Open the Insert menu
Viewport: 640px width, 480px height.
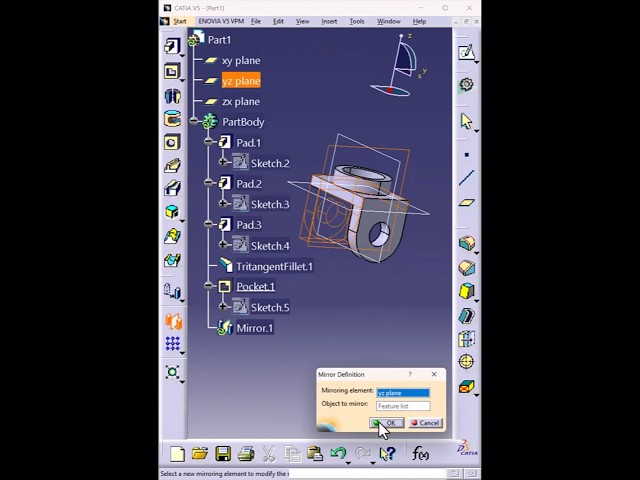pyautogui.click(x=329, y=21)
